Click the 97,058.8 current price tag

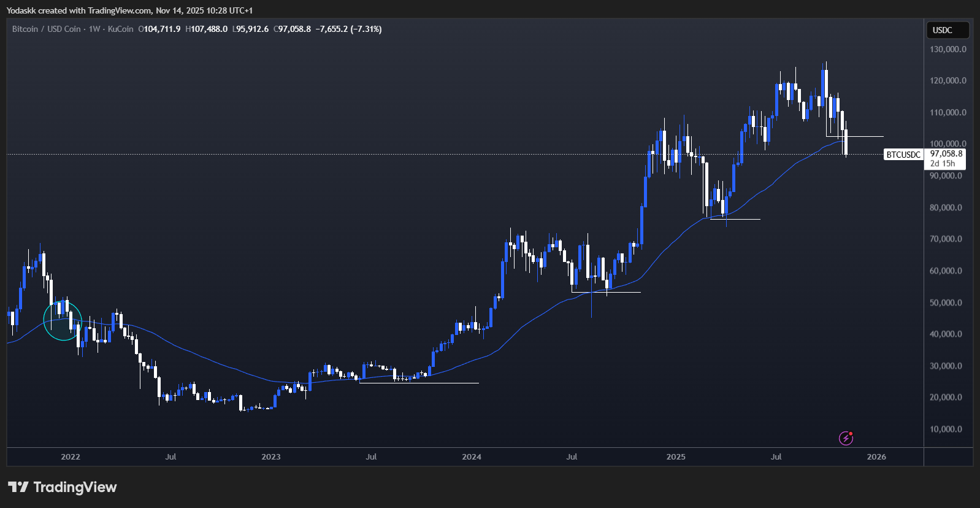tap(946, 154)
